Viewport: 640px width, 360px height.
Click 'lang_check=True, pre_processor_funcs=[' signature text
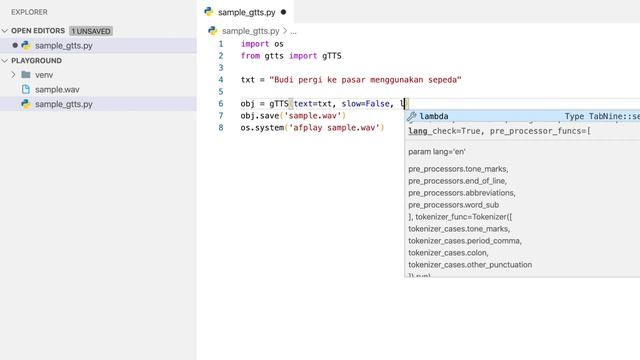click(500, 131)
